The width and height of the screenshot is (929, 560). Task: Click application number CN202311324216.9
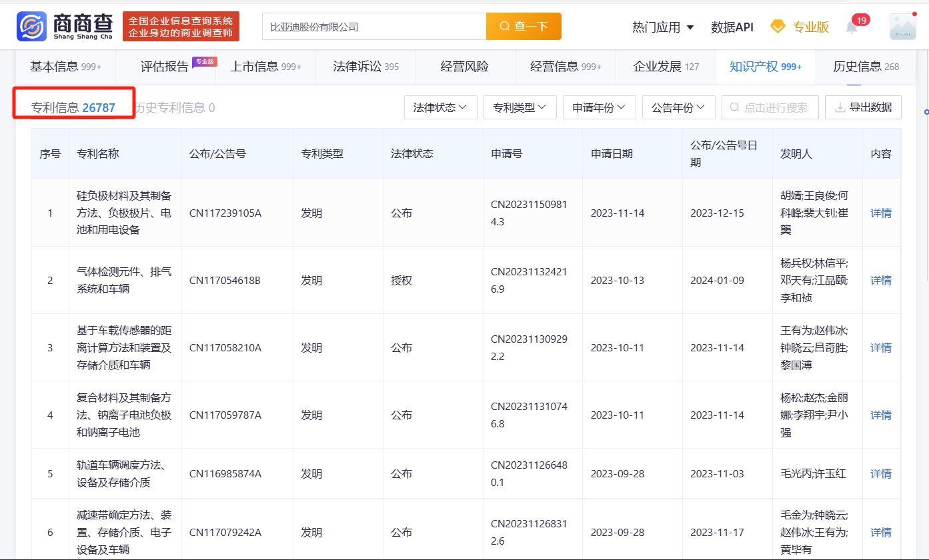(529, 281)
